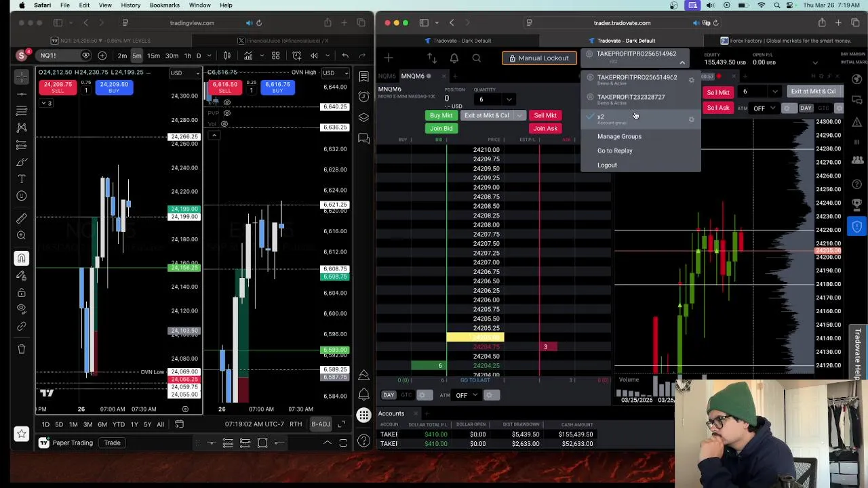
Task: Click Manage Groups in account menu
Action: click(619, 136)
